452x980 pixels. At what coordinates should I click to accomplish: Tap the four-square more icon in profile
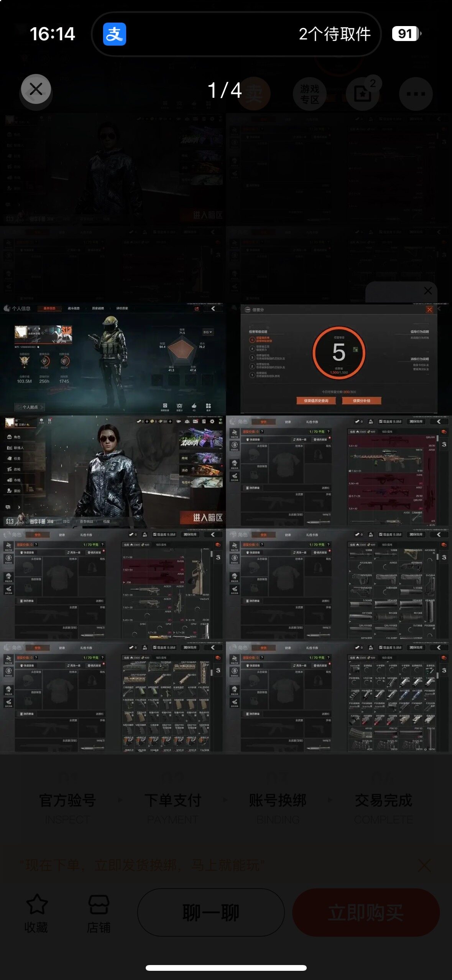[208, 406]
